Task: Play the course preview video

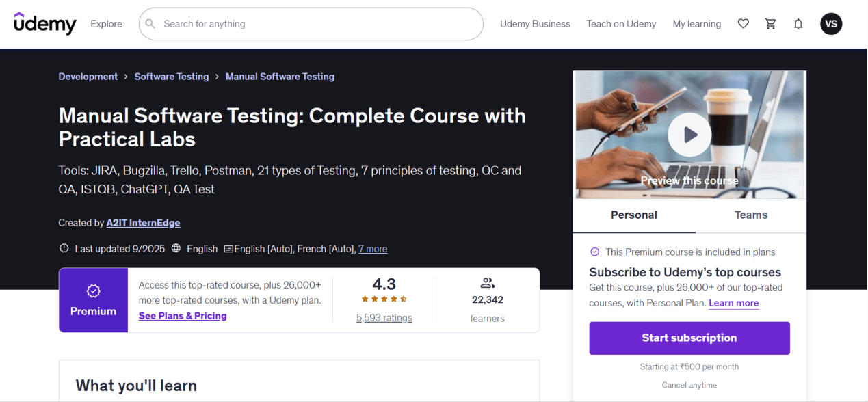Action: pyautogui.click(x=689, y=135)
